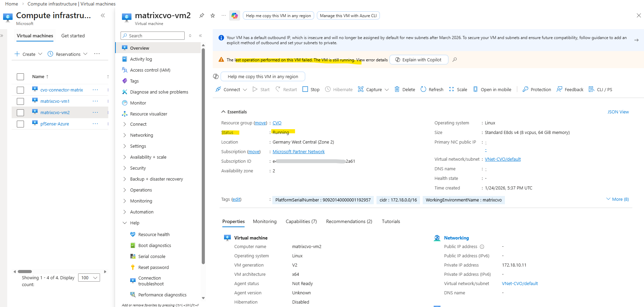Toggle the select-all VMs checkbox
The width and height of the screenshot is (644, 307).
21,77
